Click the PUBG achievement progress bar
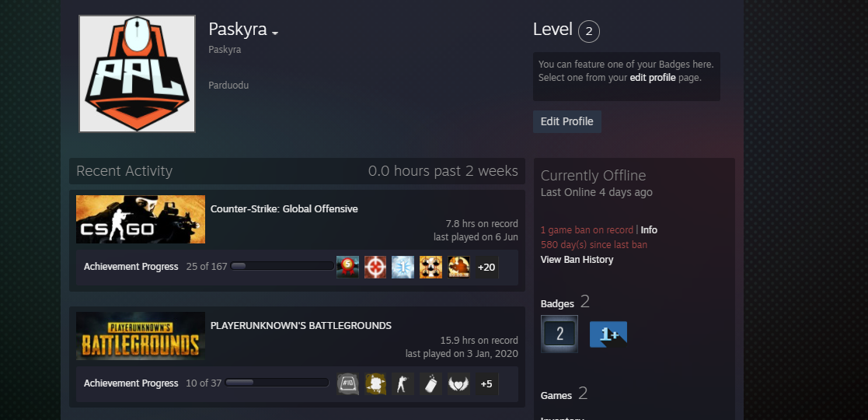The width and height of the screenshot is (868, 420). (x=277, y=383)
